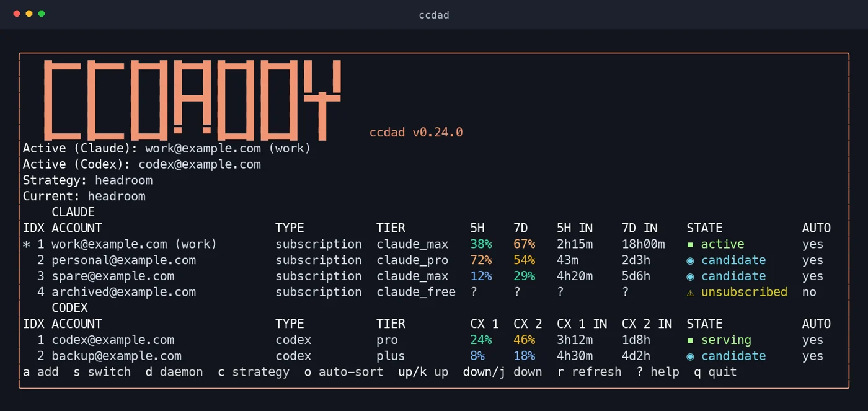The width and height of the screenshot is (868, 411).
Task: Select the archived@example.com account row
Action: click(427, 293)
